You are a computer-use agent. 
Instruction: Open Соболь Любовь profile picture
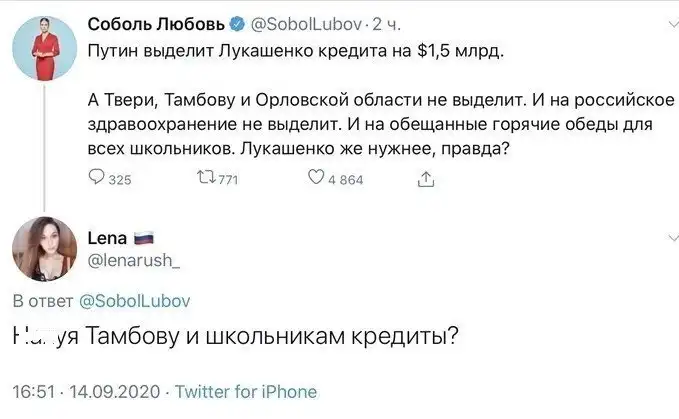[40, 45]
